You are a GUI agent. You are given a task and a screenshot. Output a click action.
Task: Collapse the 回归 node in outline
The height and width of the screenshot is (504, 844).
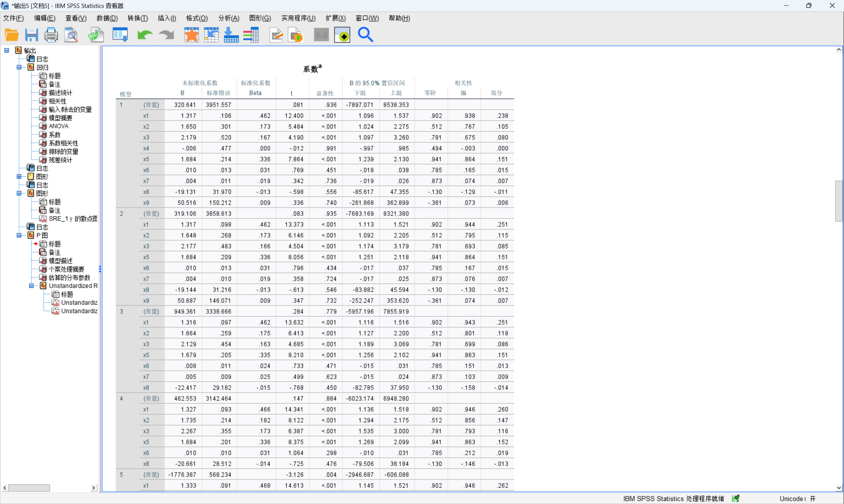[19, 67]
